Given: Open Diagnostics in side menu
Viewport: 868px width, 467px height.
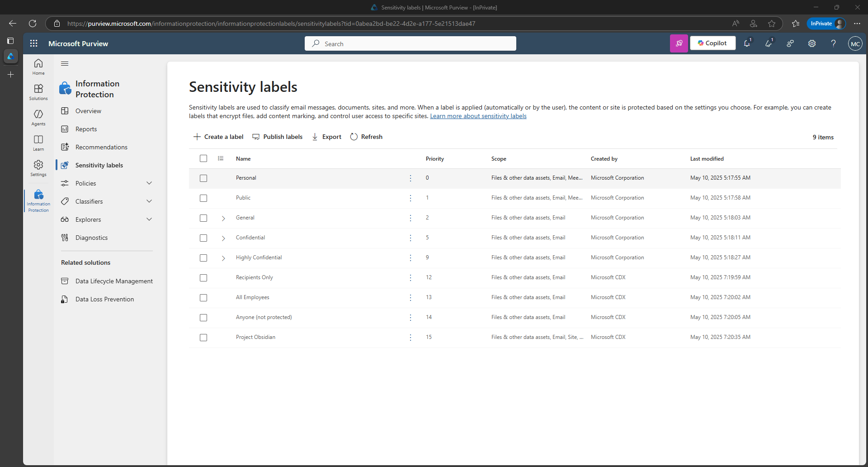Looking at the screenshot, I should [91, 238].
